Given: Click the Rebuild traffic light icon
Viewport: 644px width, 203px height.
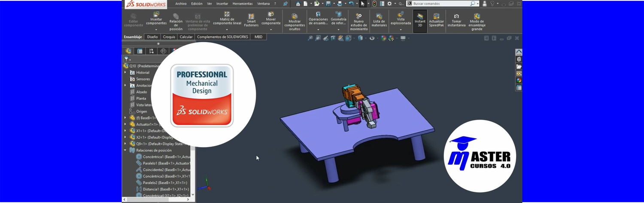Looking at the screenshot, I should [374, 3].
